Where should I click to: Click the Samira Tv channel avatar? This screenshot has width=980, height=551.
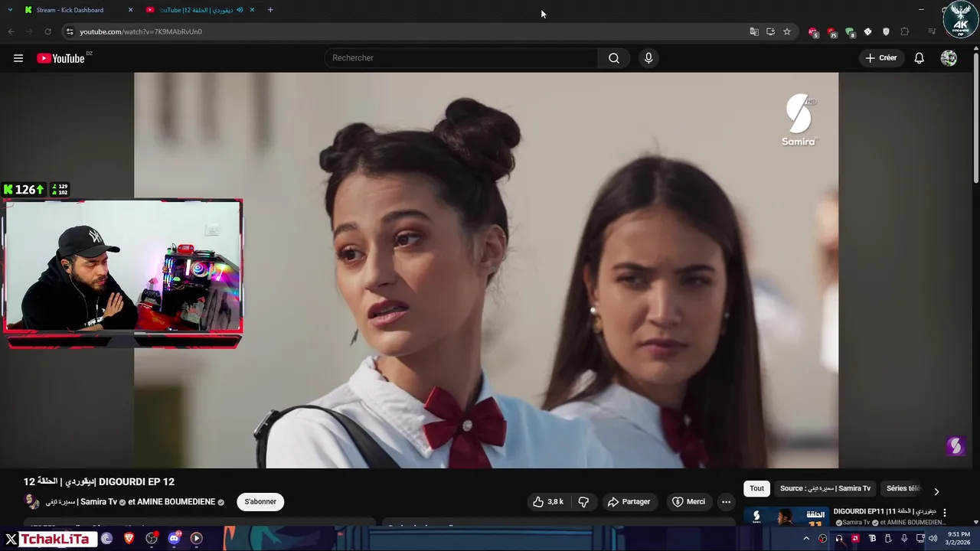[31, 502]
